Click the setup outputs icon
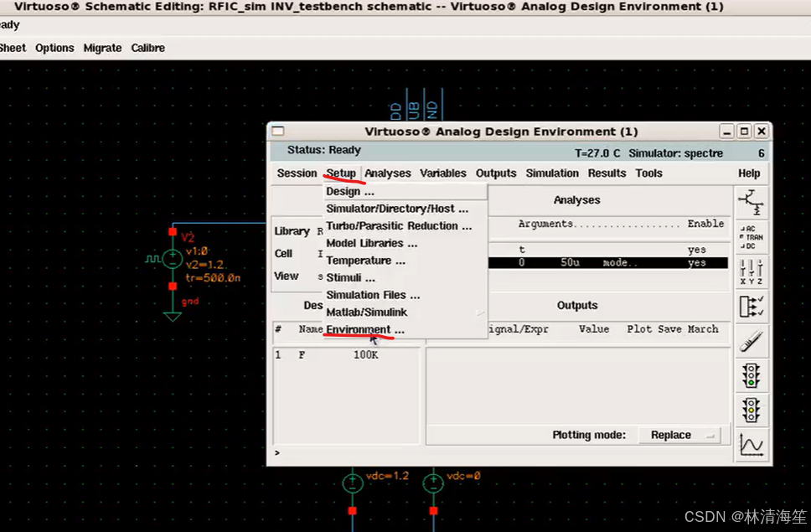 pyautogui.click(x=751, y=306)
